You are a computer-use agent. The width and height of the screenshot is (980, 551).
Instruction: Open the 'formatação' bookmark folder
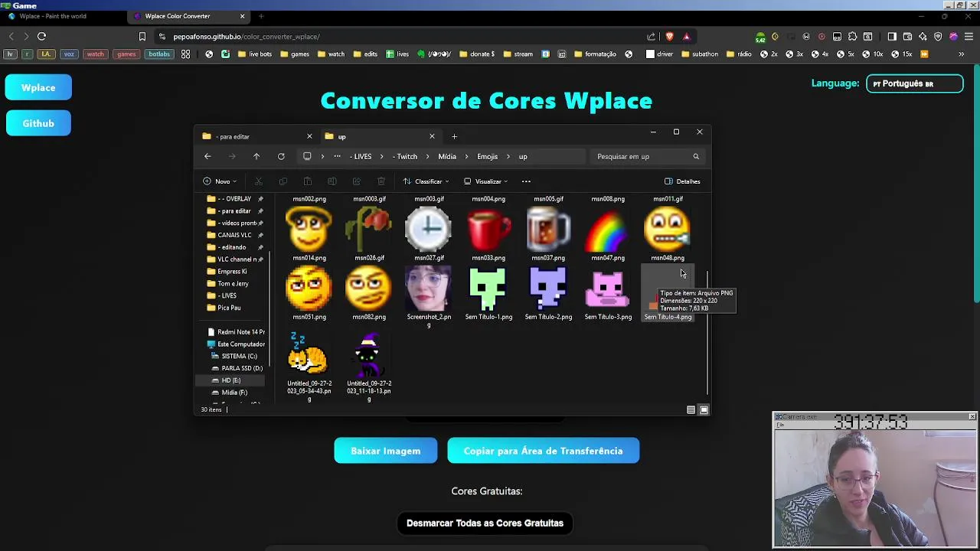[x=595, y=54]
